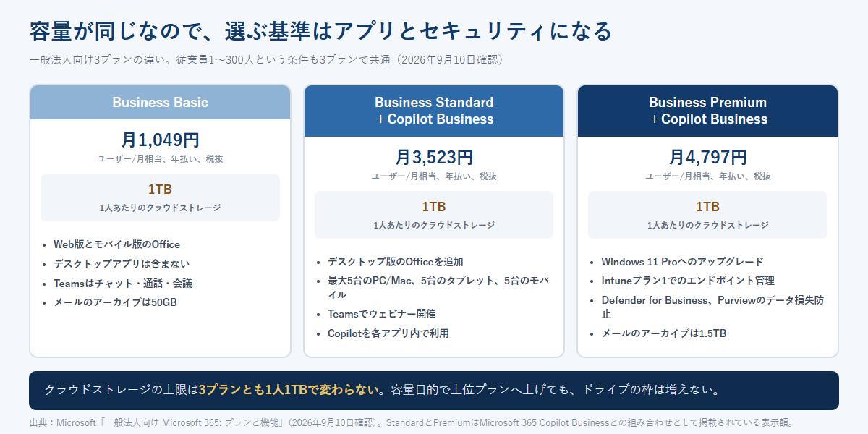This screenshot has height=434, width=868.
Task: Click the price 月4,797円
Action: tap(708, 157)
